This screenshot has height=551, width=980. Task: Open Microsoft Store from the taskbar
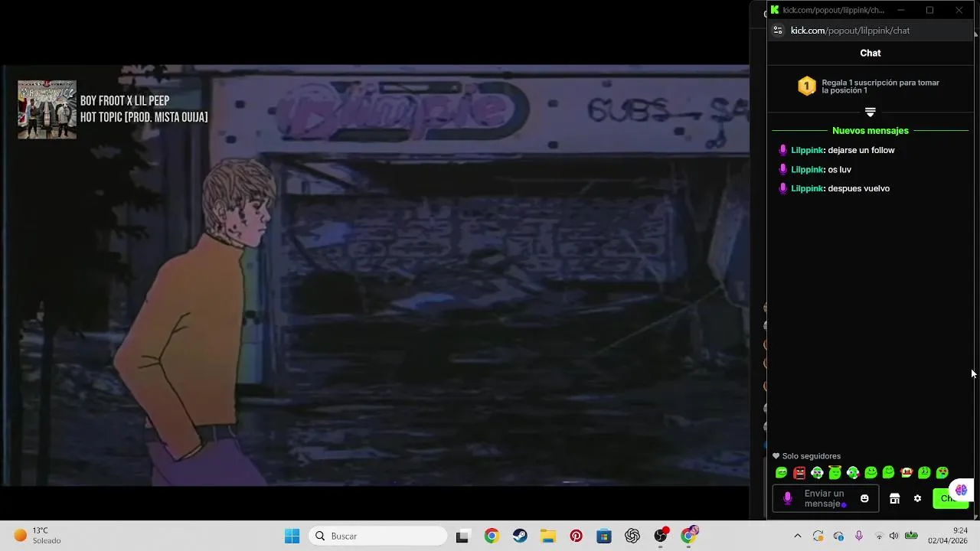604,536
